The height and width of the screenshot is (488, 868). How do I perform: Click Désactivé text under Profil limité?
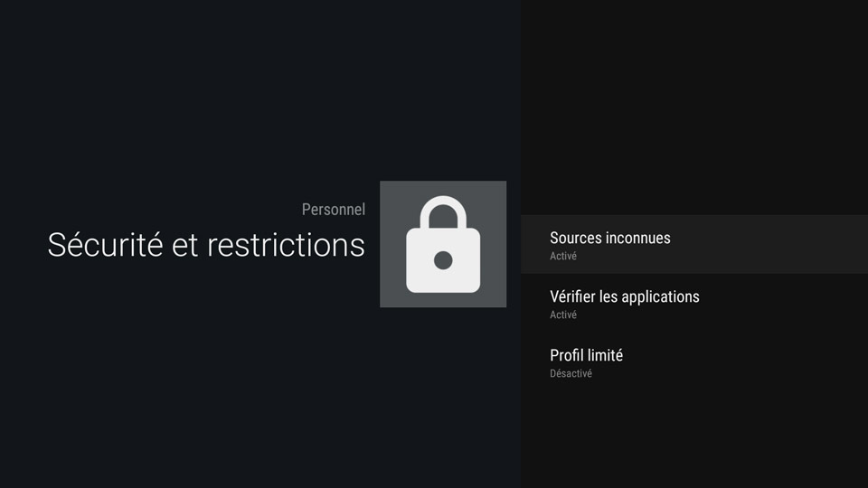pos(571,373)
